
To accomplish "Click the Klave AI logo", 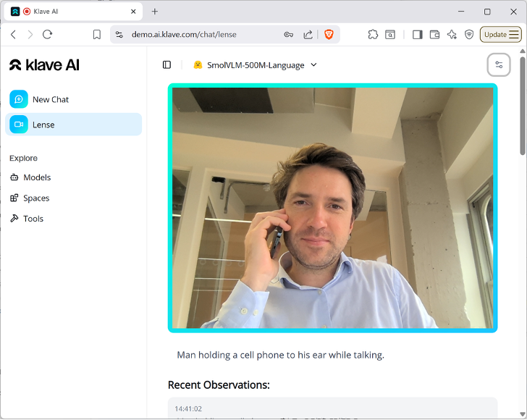I will 45,64.
